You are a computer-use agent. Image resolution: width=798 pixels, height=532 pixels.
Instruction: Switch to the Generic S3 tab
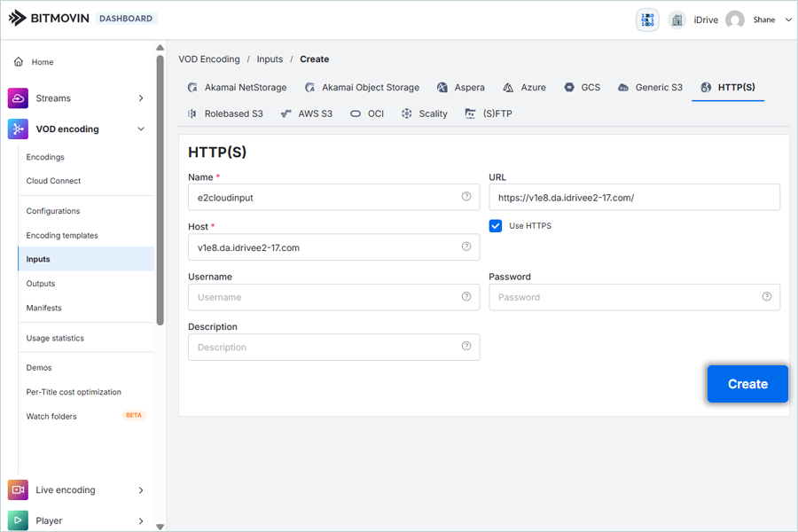(650, 88)
